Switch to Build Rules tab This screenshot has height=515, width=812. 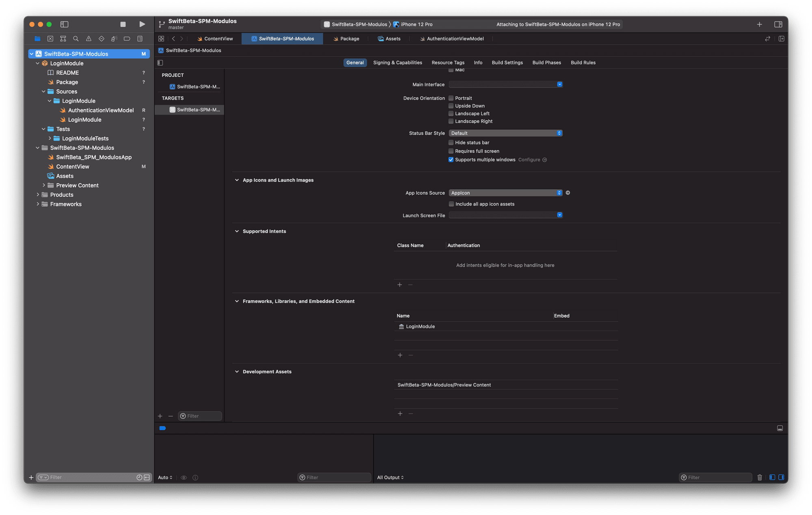583,63
